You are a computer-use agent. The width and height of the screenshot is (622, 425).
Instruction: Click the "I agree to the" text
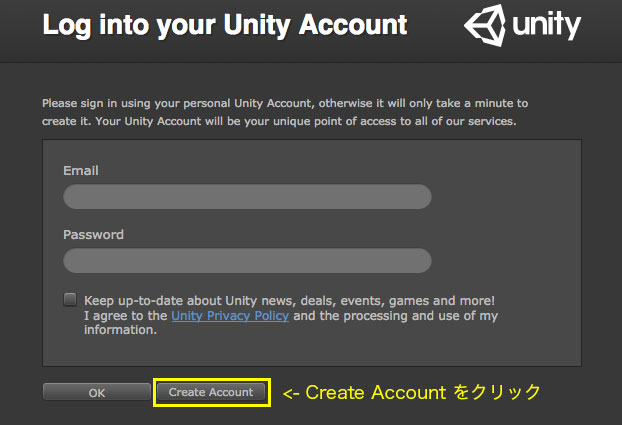pos(126,316)
